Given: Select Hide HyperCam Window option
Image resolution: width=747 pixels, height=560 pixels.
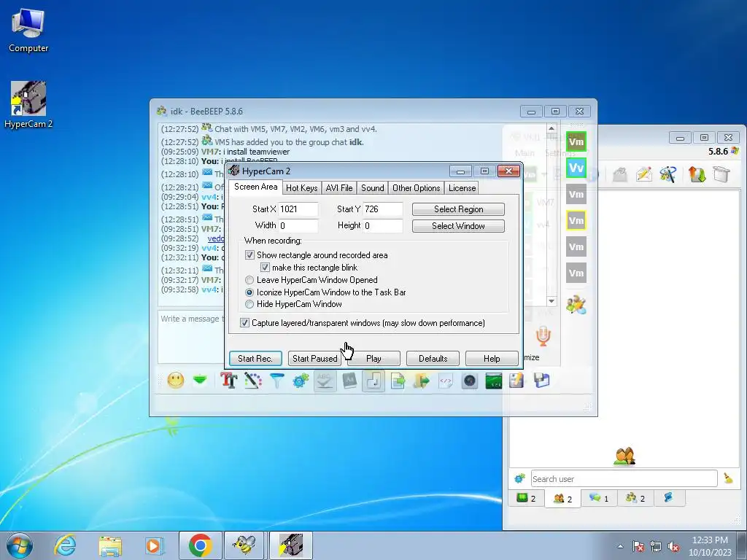Looking at the screenshot, I should coord(249,304).
